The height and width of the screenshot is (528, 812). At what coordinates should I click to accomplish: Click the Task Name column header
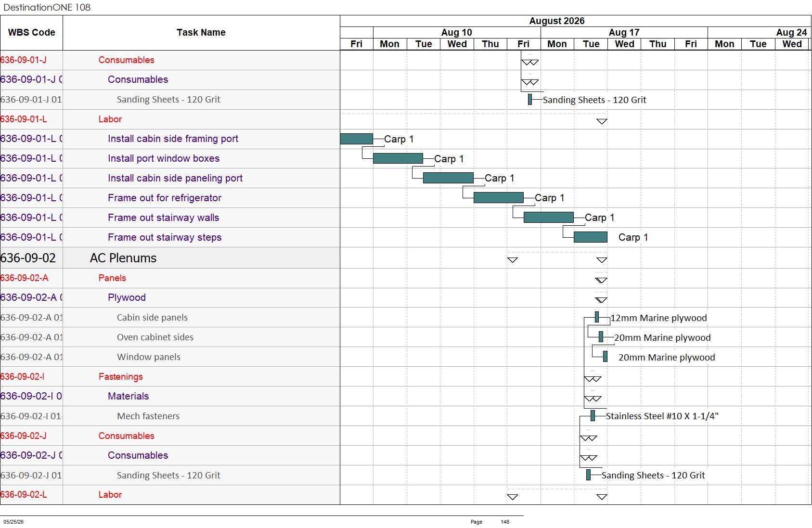[201, 32]
